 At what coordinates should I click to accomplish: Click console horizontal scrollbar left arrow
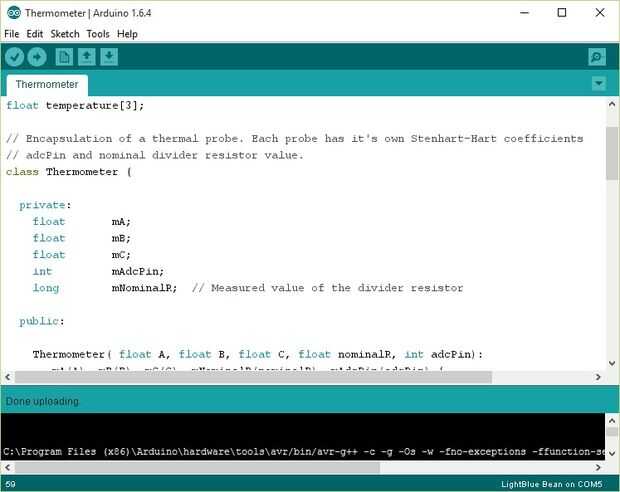(x=8, y=467)
